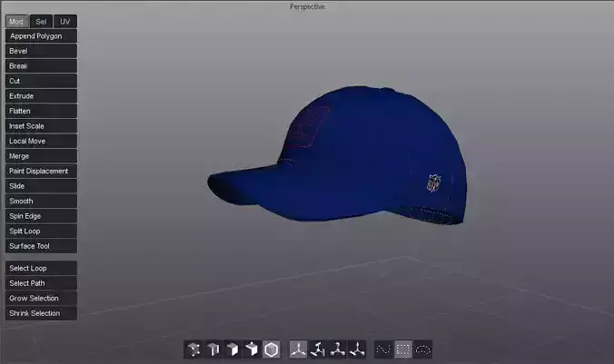This screenshot has height=364, width=614.
Task: Click the Merge button
Action: 41,156
